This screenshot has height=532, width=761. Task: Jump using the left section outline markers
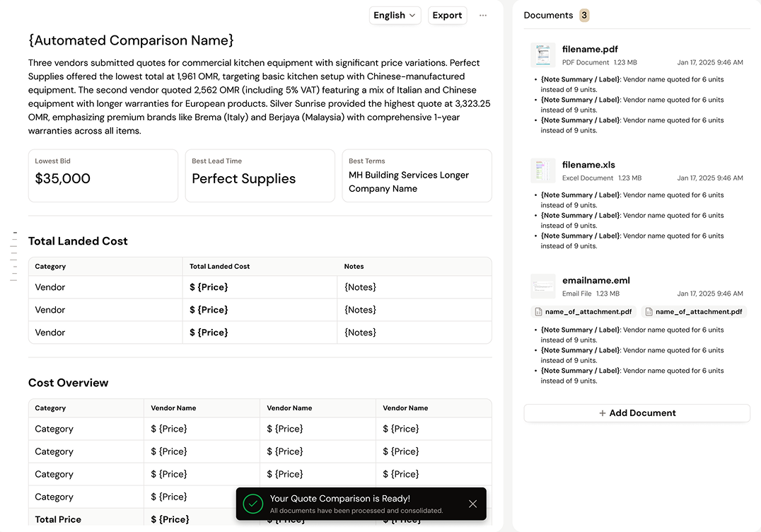pyautogui.click(x=14, y=256)
